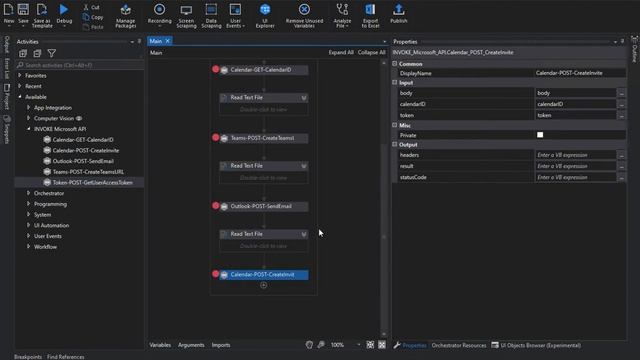
Task: Collapse INVOKE Microsoft API category
Action: coord(28,129)
